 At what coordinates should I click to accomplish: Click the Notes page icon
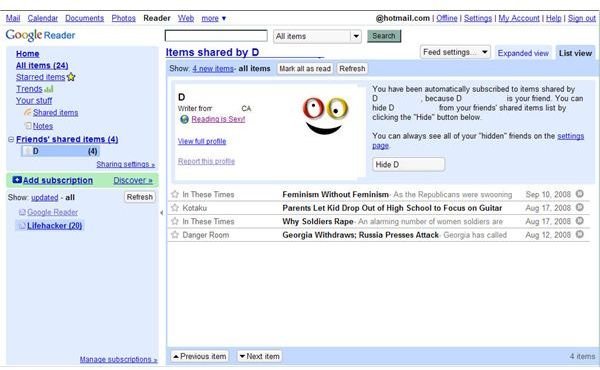28,126
